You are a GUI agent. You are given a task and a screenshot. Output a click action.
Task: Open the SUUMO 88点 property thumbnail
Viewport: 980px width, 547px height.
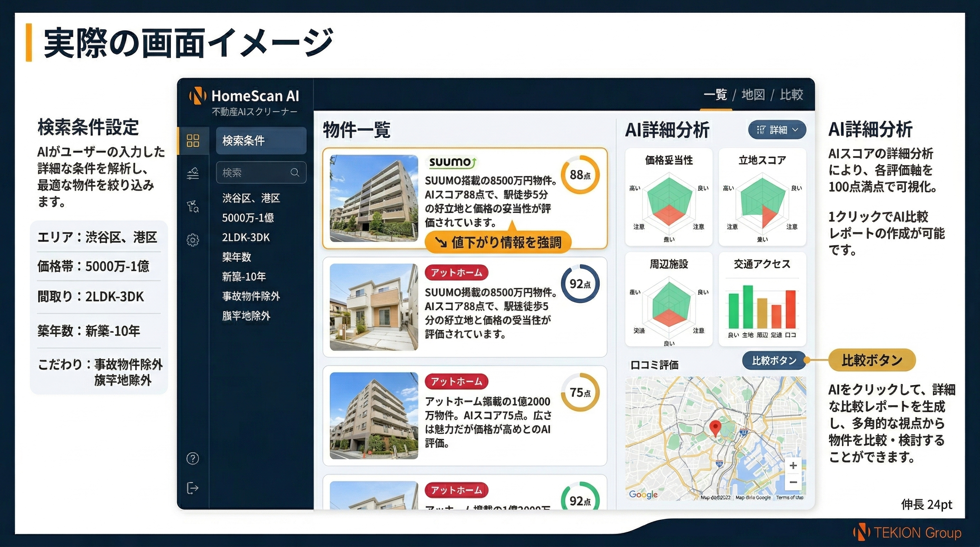point(374,198)
